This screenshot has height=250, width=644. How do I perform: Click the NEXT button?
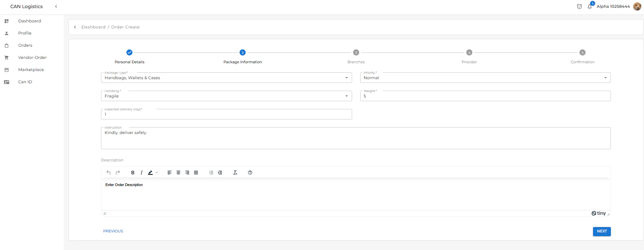pyautogui.click(x=602, y=231)
